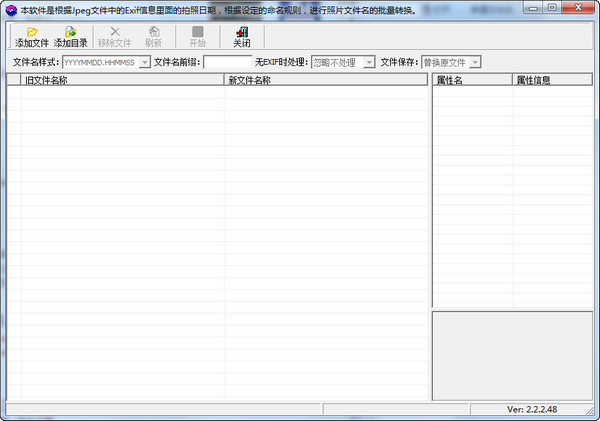This screenshot has width=600, height=421.
Task: Click the gray preview panel at bottom right
Action: (512, 355)
